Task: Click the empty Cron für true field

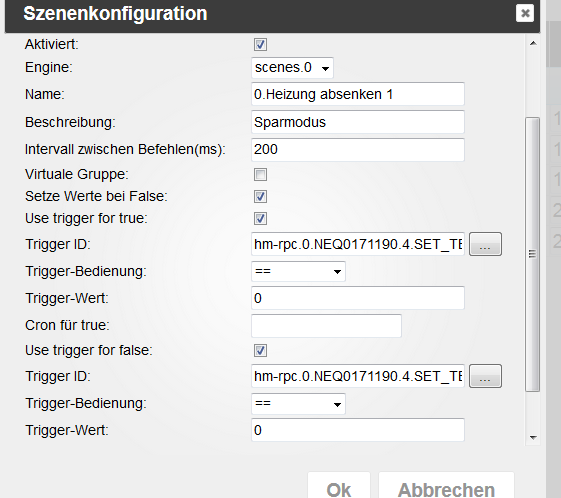Action: click(x=326, y=326)
